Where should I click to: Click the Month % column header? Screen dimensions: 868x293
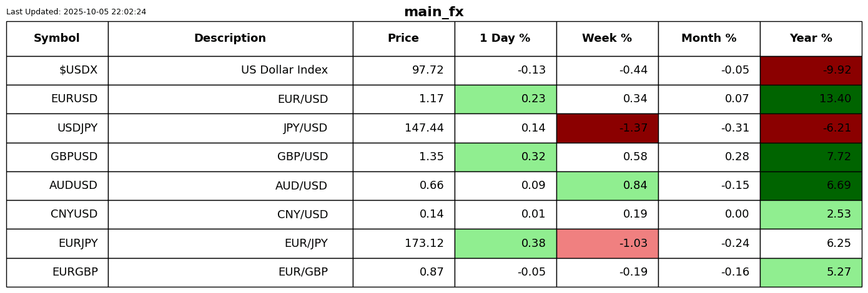point(709,39)
